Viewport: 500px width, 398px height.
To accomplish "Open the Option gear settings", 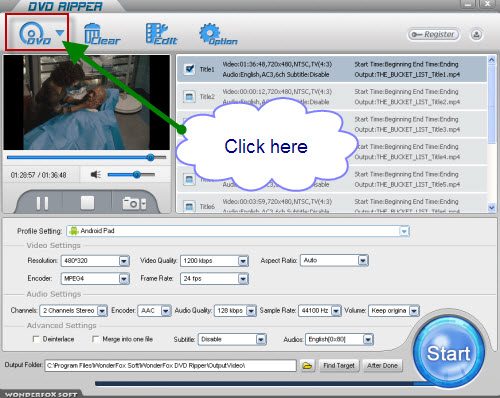I will pos(218,34).
